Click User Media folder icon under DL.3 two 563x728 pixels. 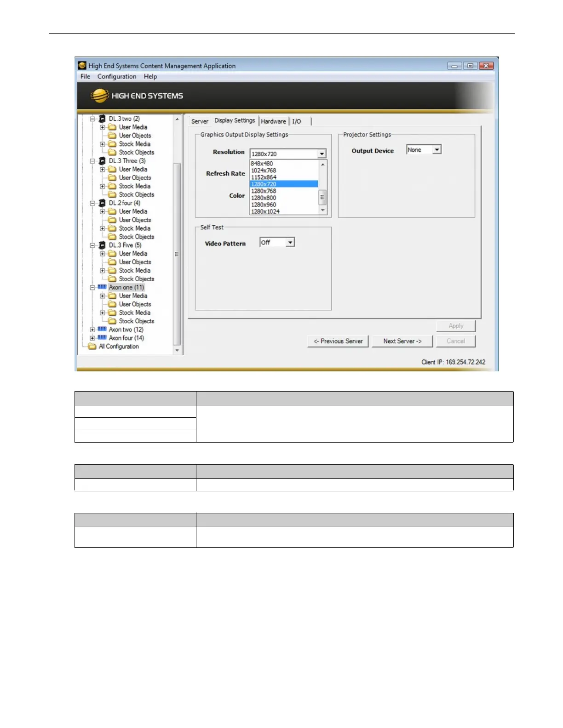[x=112, y=127]
